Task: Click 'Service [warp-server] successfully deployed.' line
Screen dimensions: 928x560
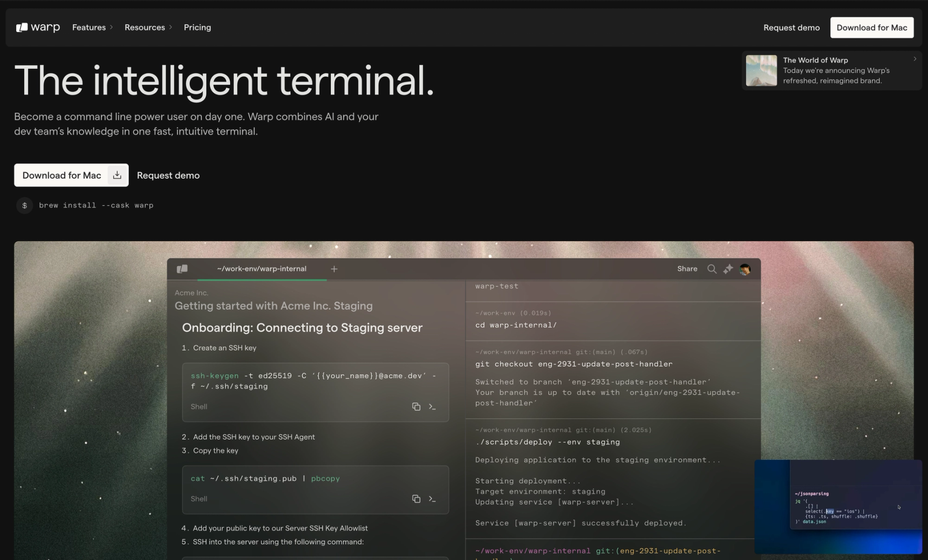Action: tap(581, 523)
